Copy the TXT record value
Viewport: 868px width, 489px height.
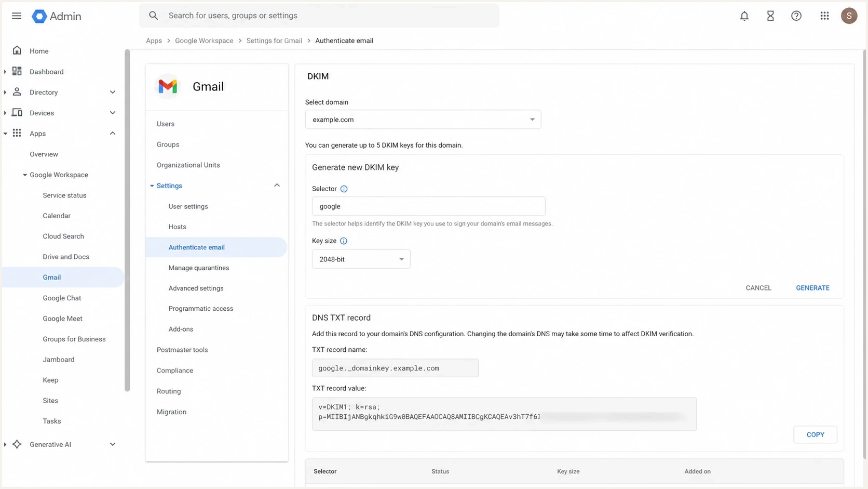click(815, 434)
